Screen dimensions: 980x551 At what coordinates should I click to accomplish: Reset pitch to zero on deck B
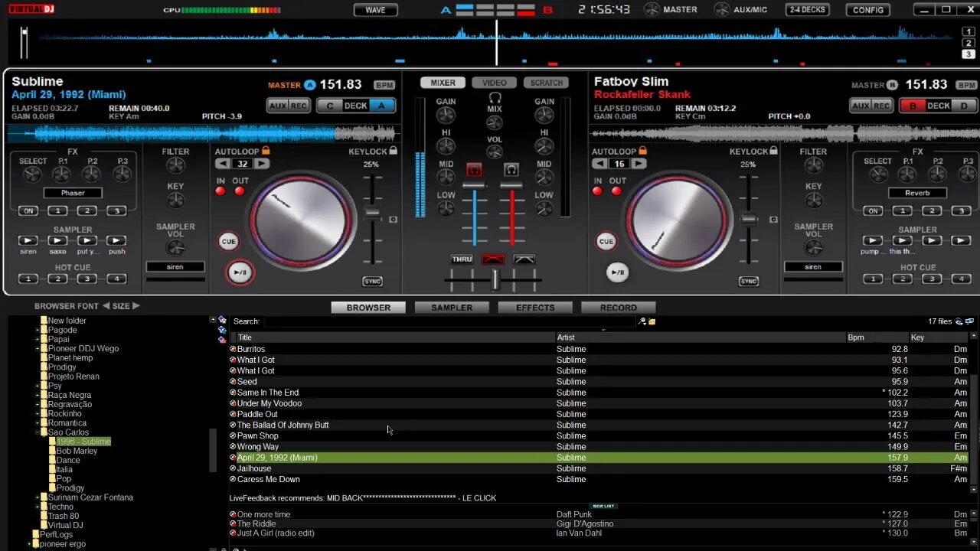point(772,220)
